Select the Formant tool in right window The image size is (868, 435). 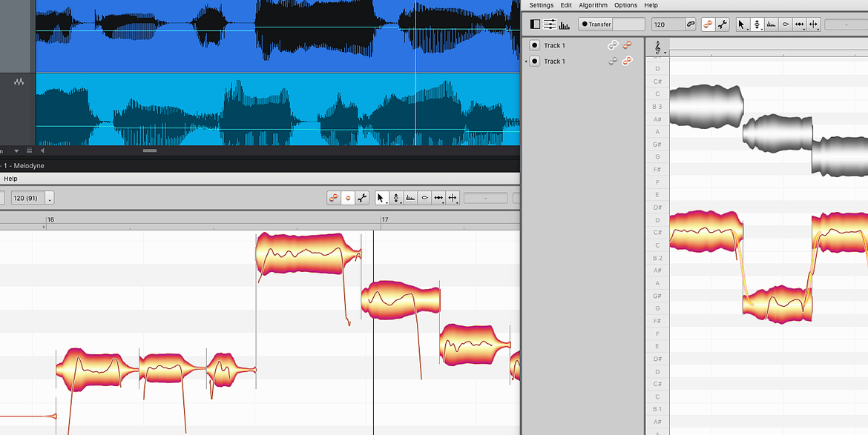click(771, 24)
